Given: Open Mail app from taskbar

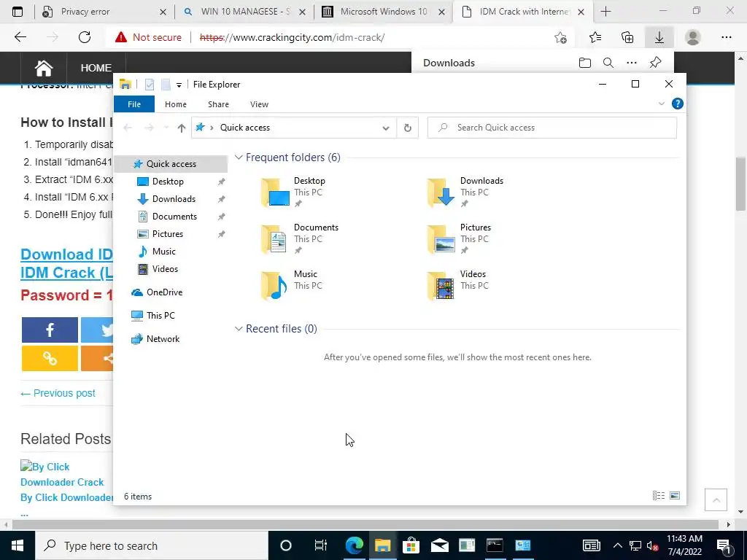Looking at the screenshot, I should (x=439, y=545).
